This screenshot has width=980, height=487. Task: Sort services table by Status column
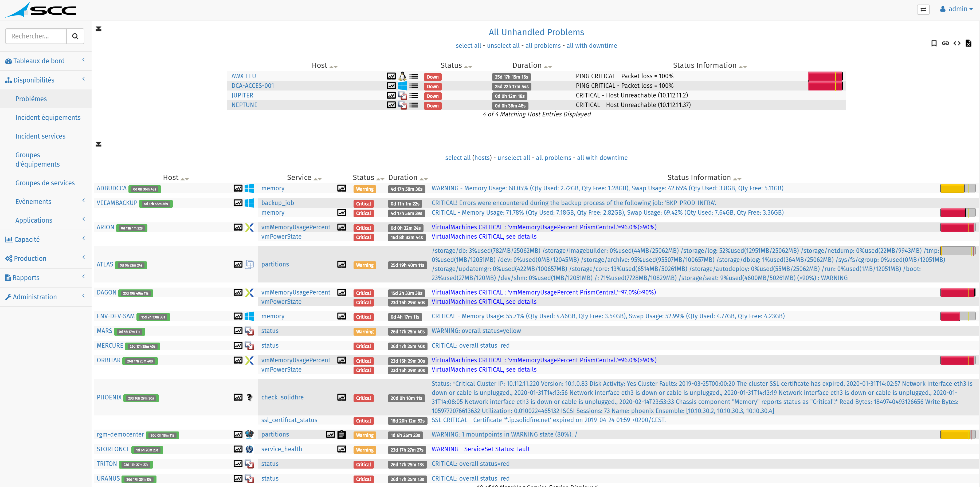point(381,179)
